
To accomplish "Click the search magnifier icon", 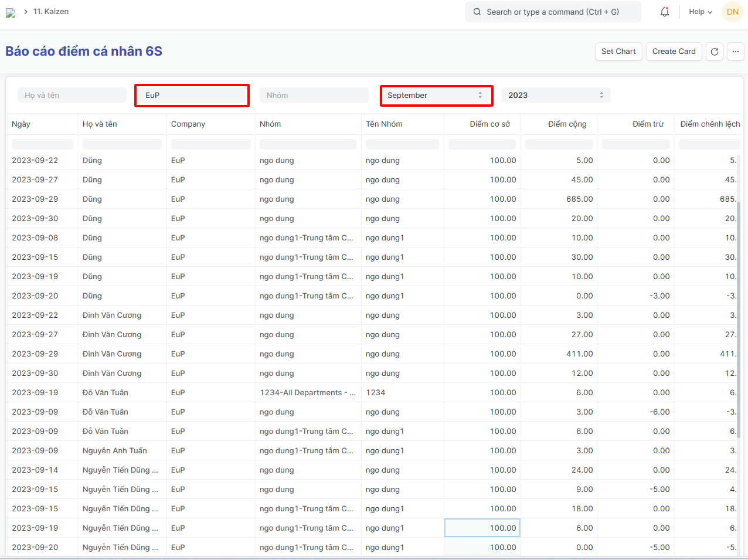I will (x=477, y=12).
